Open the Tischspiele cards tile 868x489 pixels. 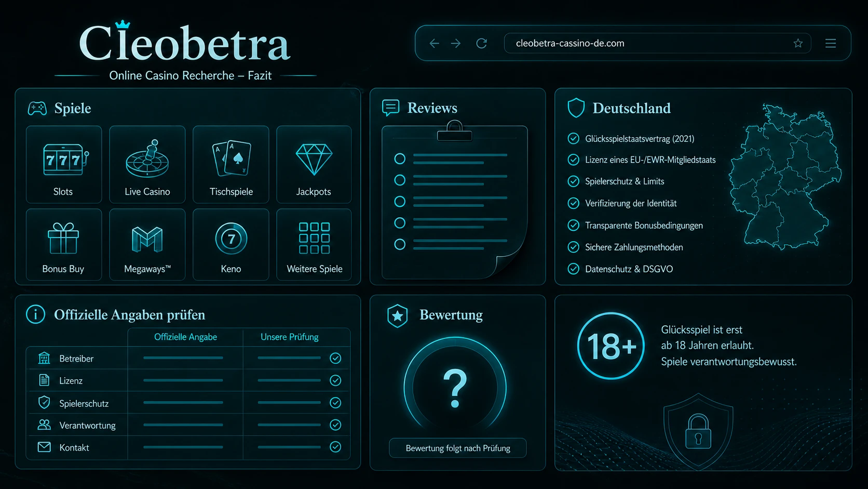231,164
